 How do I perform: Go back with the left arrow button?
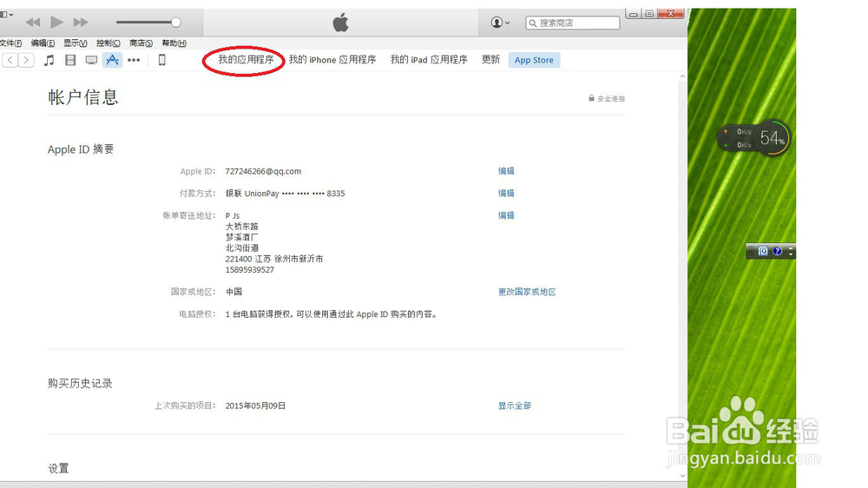coord(10,60)
